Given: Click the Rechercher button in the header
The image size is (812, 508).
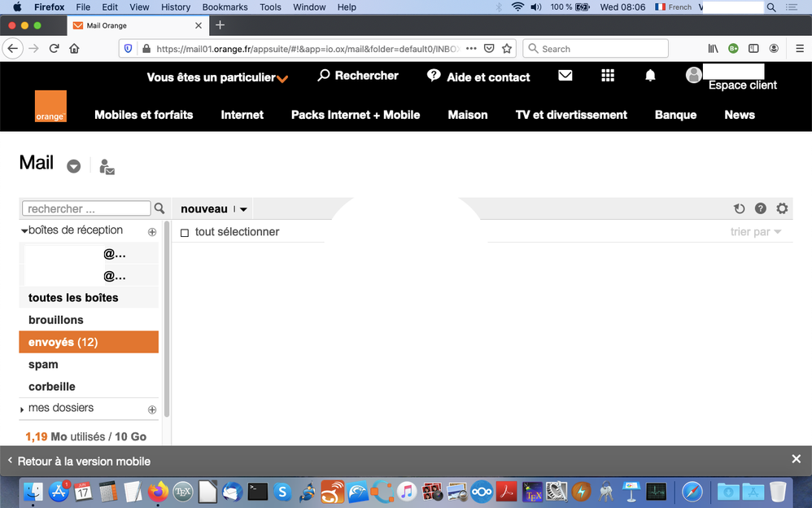Looking at the screenshot, I should pyautogui.click(x=358, y=76).
